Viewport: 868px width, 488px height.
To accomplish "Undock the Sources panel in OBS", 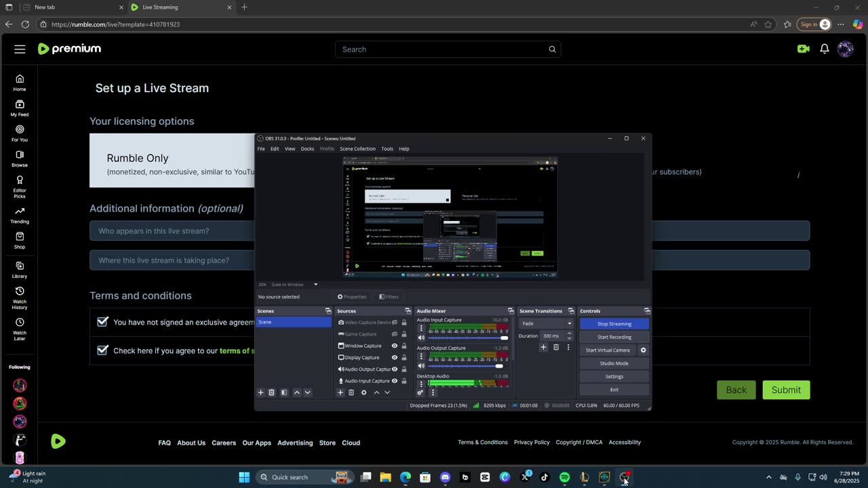I will [x=408, y=311].
